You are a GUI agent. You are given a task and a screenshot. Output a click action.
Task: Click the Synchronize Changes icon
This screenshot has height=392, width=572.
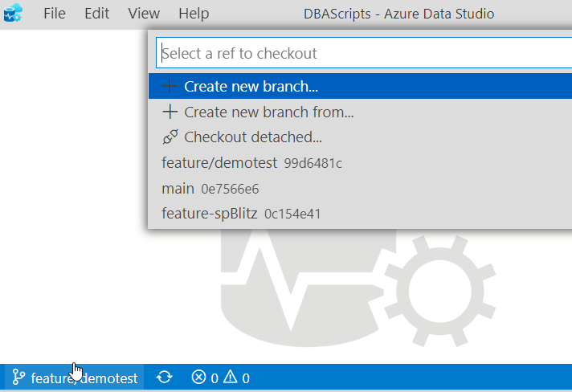pyautogui.click(x=165, y=378)
